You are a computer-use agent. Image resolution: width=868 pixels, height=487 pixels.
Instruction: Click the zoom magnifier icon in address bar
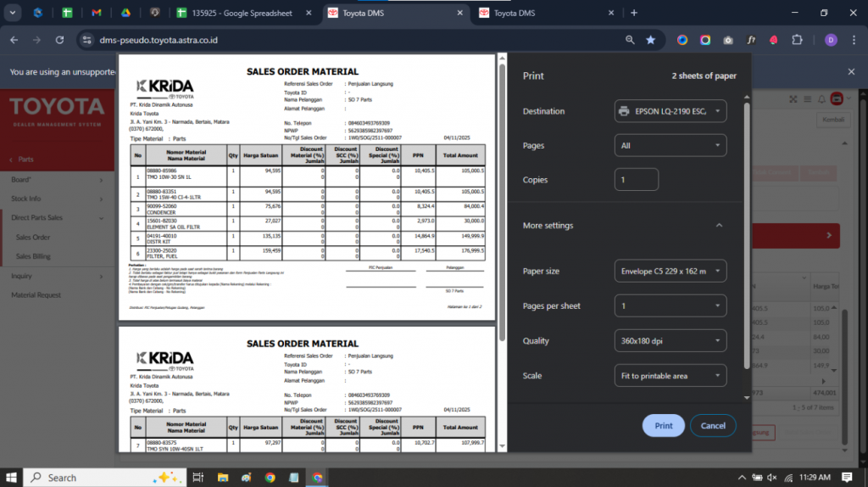pyautogui.click(x=630, y=40)
